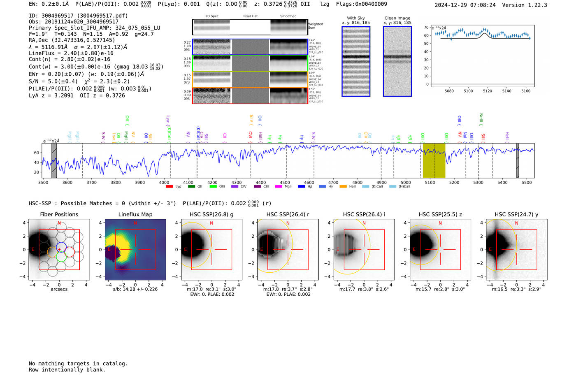Image resolution: width=576 pixels, height=392 pixels.
Task: Click the CIII legend swatch
Action: [258, 187]
